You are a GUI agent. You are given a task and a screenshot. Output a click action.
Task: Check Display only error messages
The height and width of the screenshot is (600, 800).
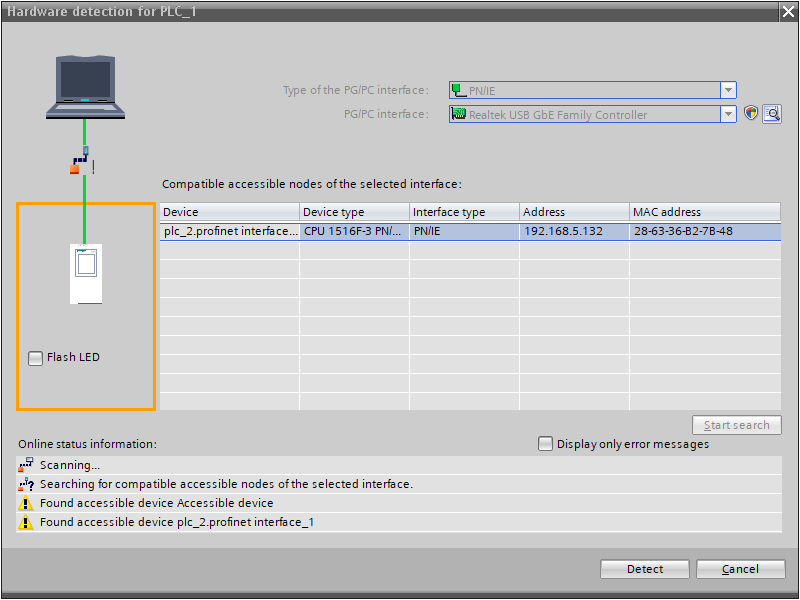[545, 444]
